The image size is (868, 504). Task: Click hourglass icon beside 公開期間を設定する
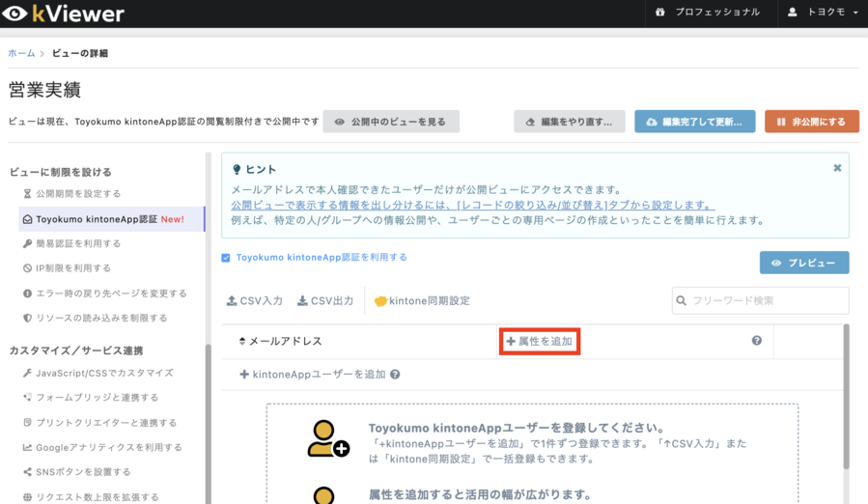tap(27, 194)
